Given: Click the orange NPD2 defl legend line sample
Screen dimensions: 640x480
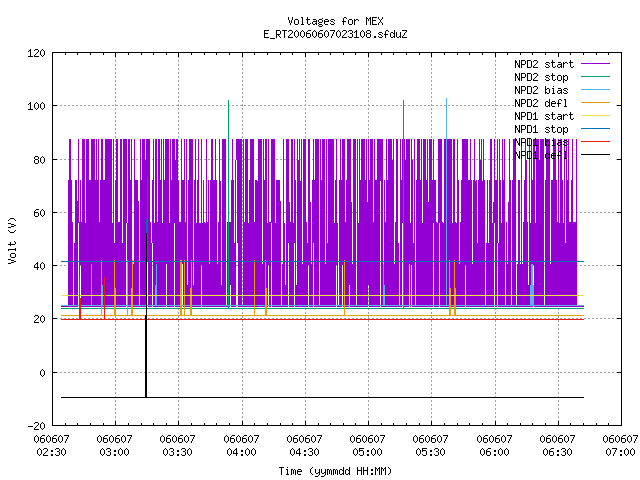Looking at the screenshot, I should point(596,102).
